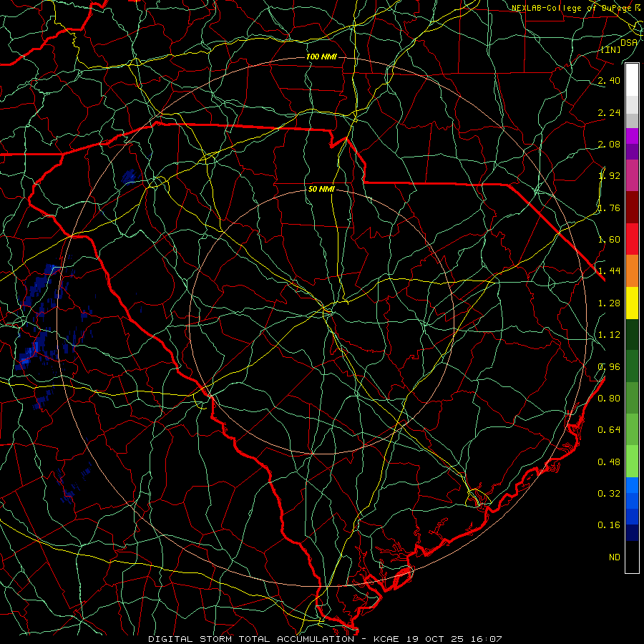Click the 1.60 legend value
This screenshot has width=644, height=644.
point(609,240)
